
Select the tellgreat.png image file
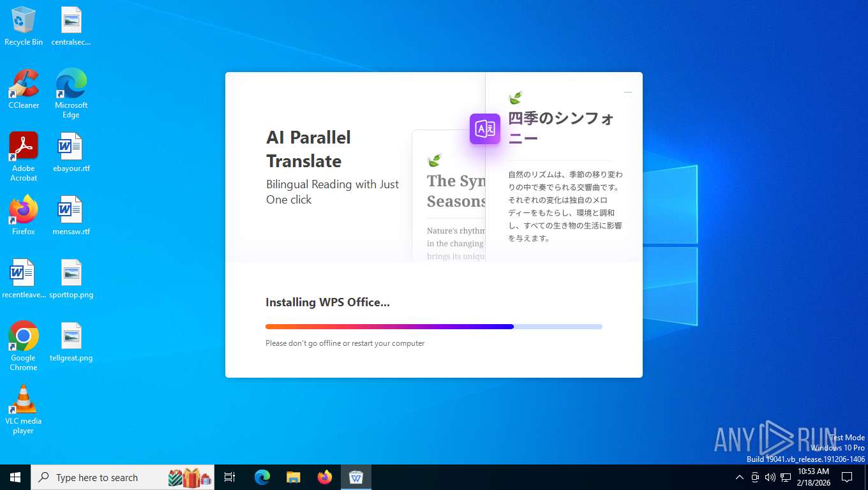71,342
